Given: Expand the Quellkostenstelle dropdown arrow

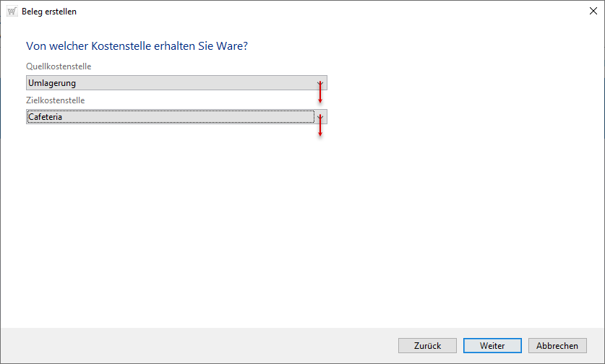Looking at the screenshot, I should 320,83.
